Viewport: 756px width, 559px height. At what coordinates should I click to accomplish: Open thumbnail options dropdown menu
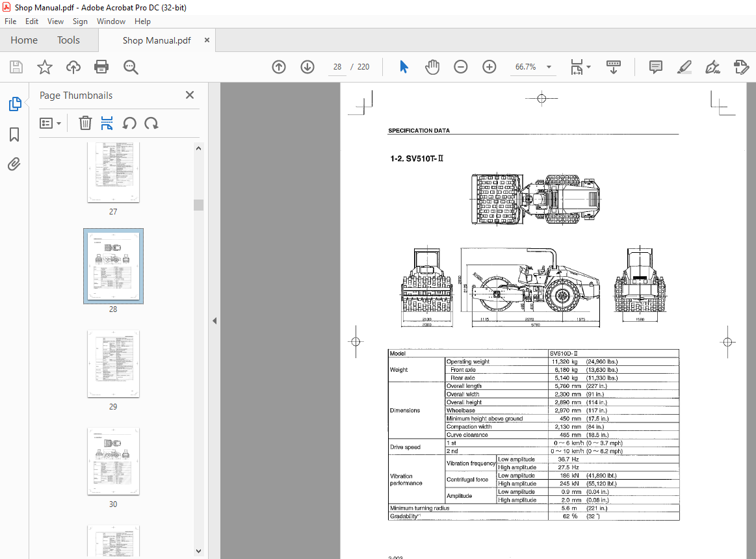coord(50,123)
